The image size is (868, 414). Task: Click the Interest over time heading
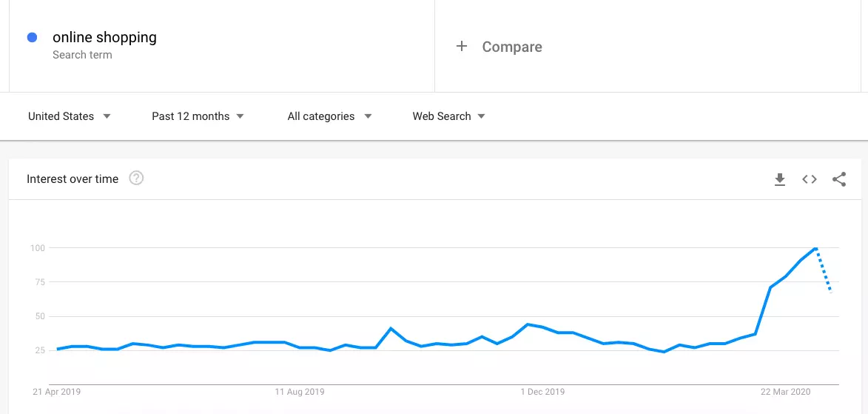pyautogui.click(x=73, y=179)
